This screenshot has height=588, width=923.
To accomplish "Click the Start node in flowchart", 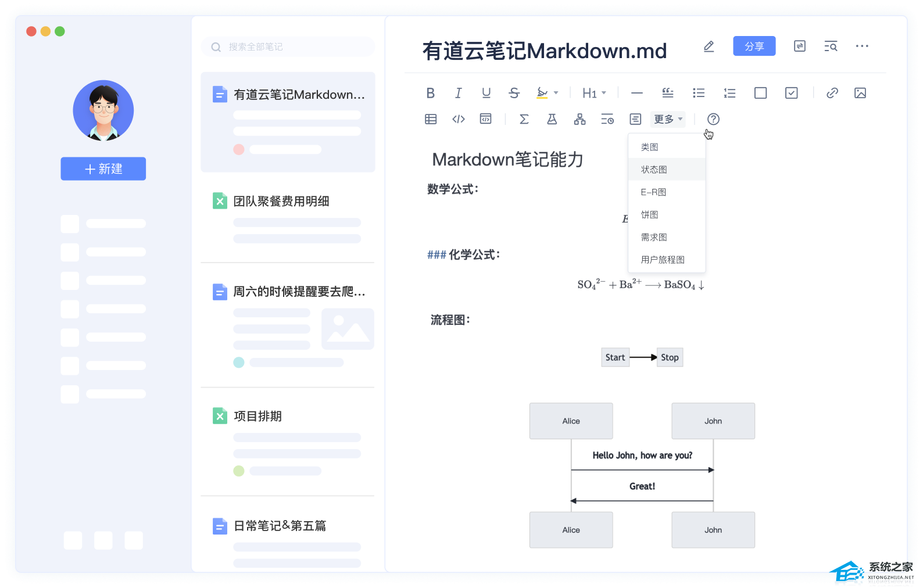I will pos(615,357).
